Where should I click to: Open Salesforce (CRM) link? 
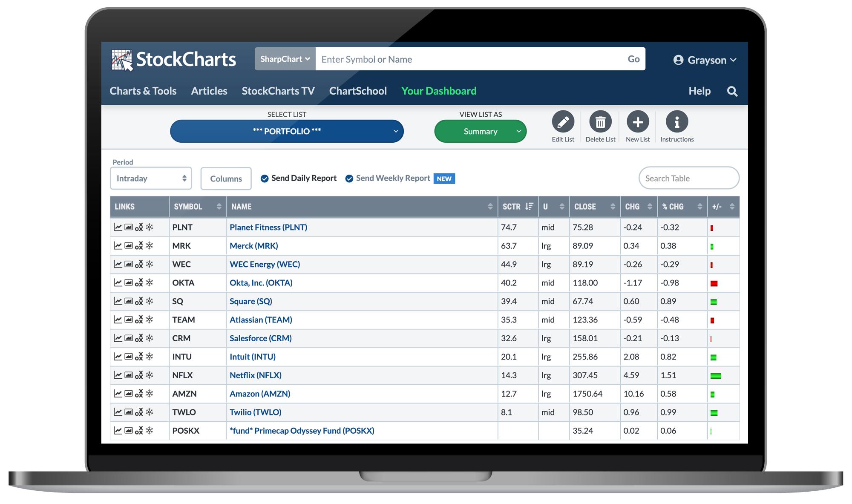pyautogui.click(x=261, y=338)
